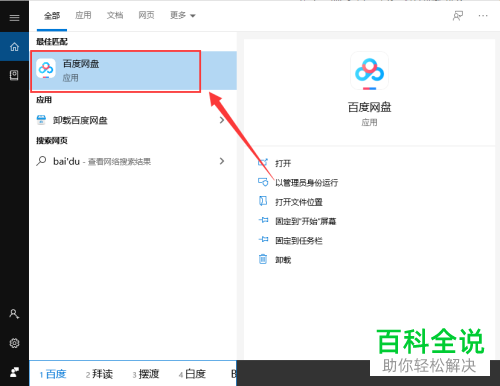Select the 卸载百度网盘 app result

133,120
